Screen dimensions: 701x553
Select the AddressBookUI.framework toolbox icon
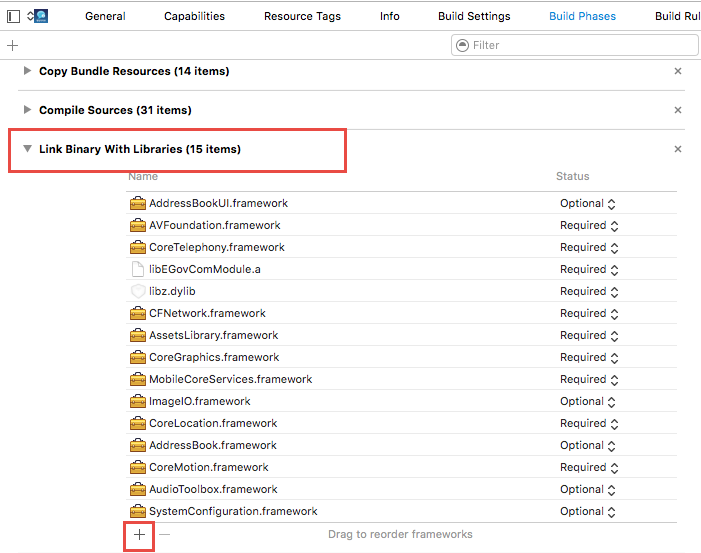pyautogui.click(x=138, y=203)
